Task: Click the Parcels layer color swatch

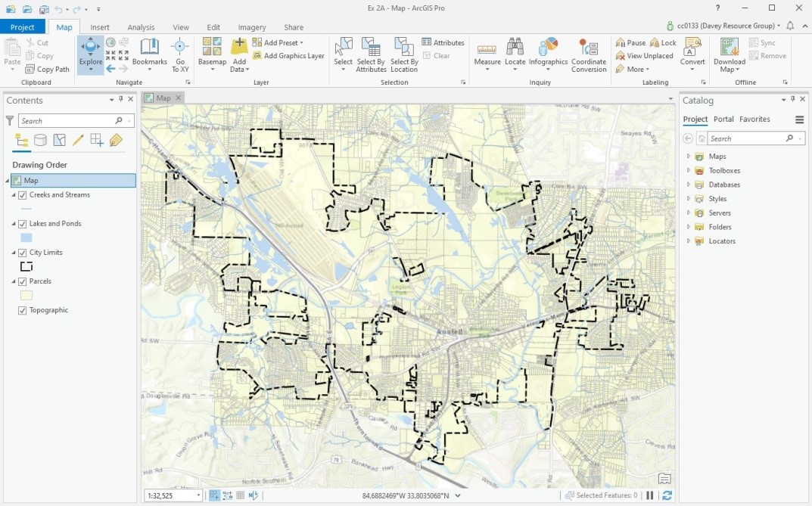Action: point(26,296)
